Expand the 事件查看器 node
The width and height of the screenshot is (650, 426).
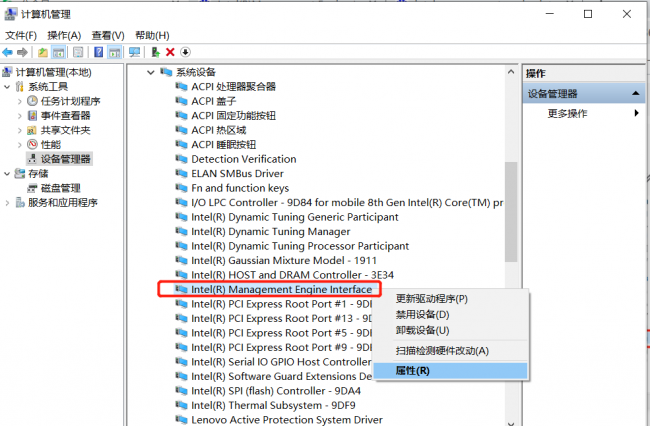click(19, 116)
